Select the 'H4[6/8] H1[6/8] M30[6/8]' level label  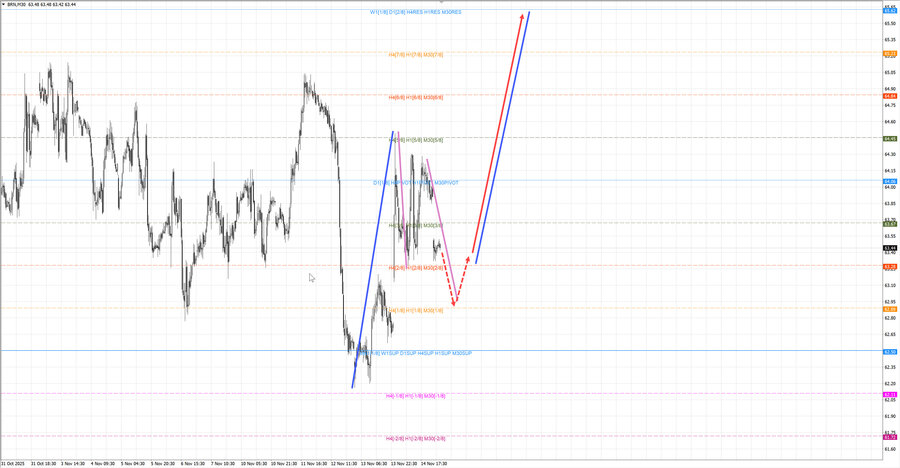(x=416, y=98)
